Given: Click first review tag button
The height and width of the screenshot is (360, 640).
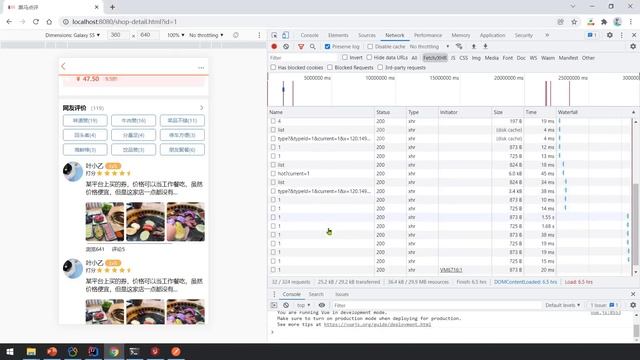Looking at the screenshot, I should 85,120.
